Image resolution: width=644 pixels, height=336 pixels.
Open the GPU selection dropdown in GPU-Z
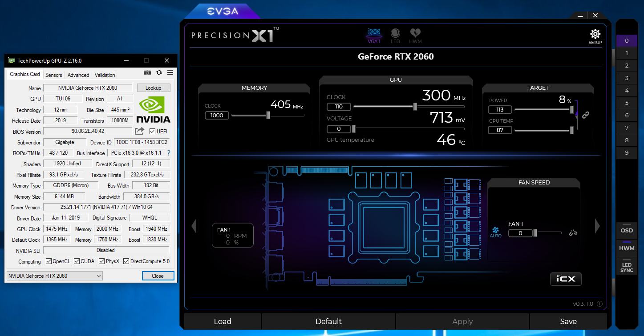tap(55, 276)
